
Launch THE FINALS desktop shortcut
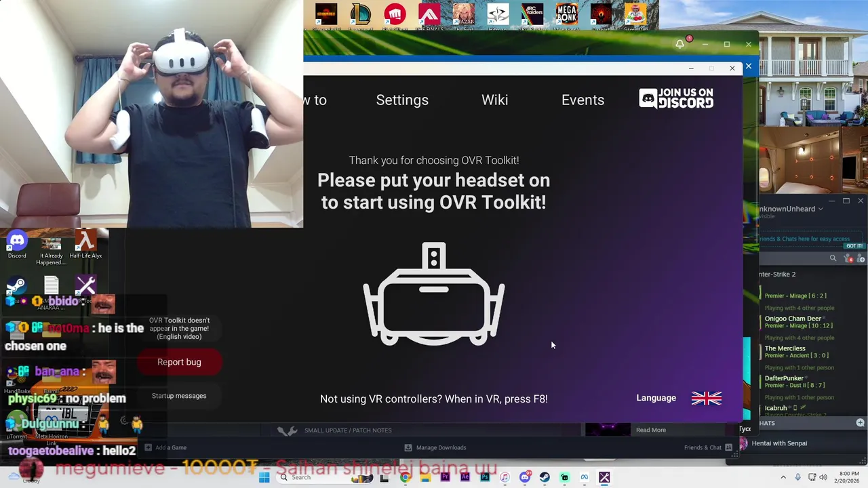coord(429,16)
